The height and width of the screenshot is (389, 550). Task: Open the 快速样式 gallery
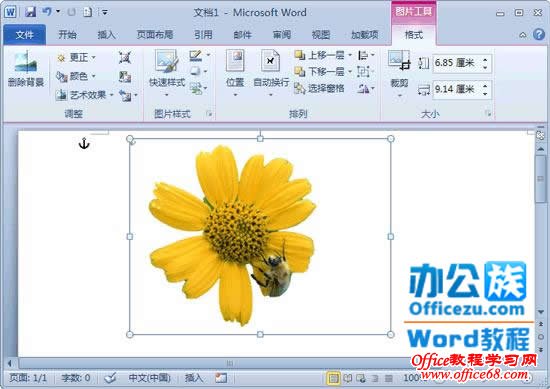[167, 73]
